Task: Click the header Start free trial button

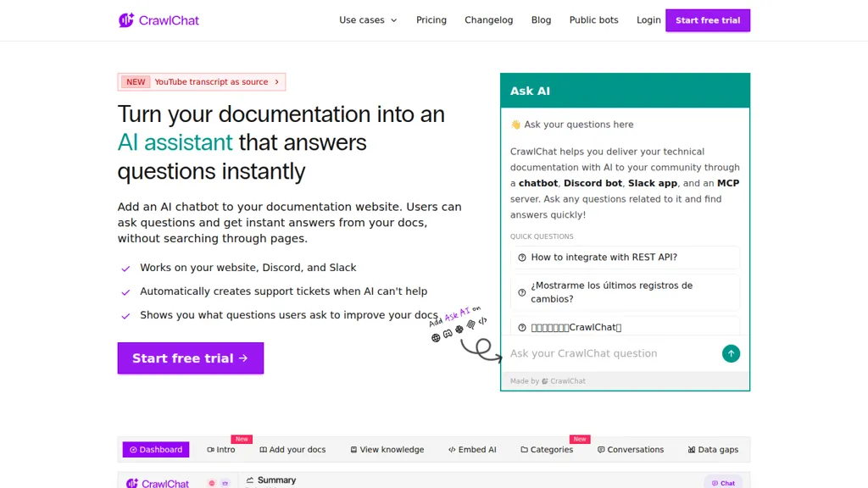Action: pyautogui.click(x=708, y=20)
